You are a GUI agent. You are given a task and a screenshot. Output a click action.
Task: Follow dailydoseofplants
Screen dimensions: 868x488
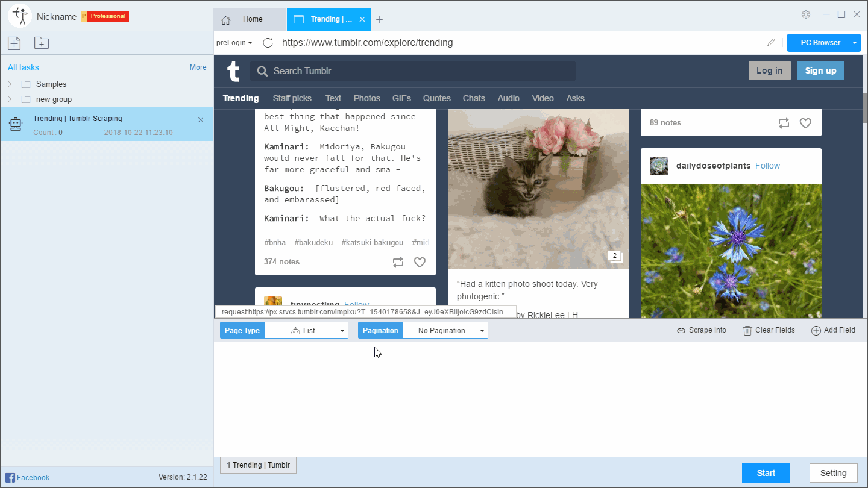pyautogui.click(x=767, y=166)
